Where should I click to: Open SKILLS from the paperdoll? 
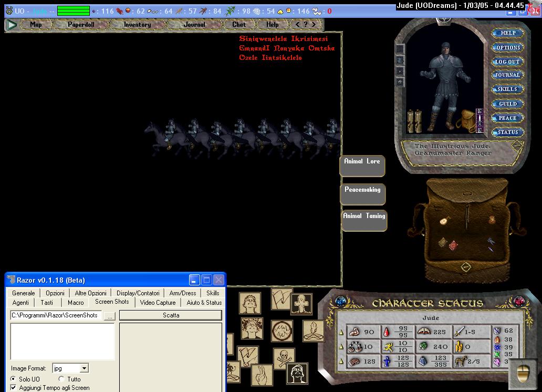(507, 89)
